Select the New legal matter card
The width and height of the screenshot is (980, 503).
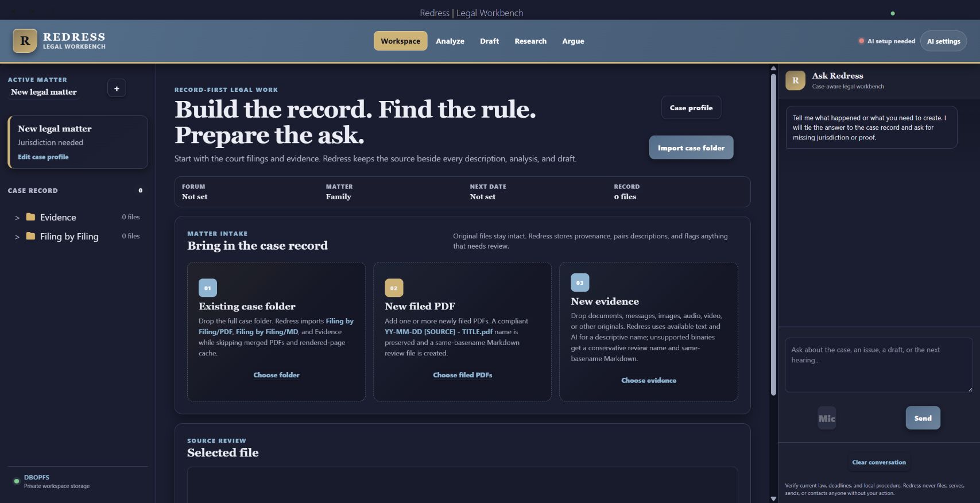tap(78, 142)
